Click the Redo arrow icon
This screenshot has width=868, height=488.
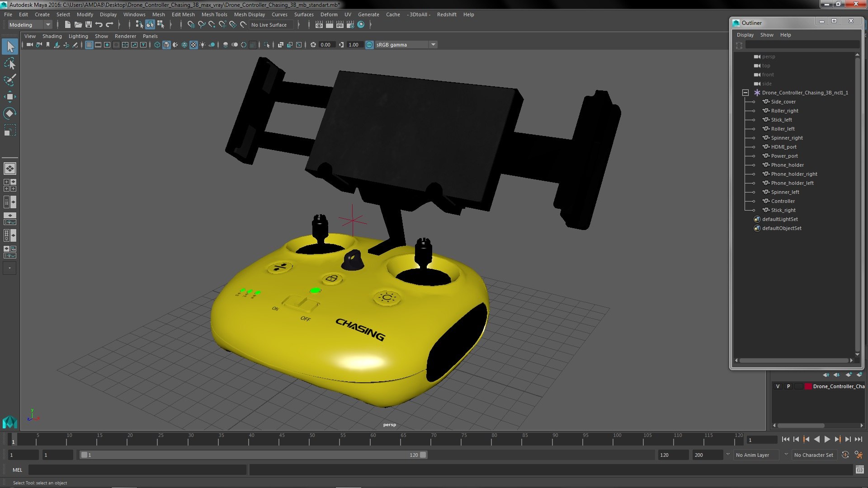coord(109,25)
